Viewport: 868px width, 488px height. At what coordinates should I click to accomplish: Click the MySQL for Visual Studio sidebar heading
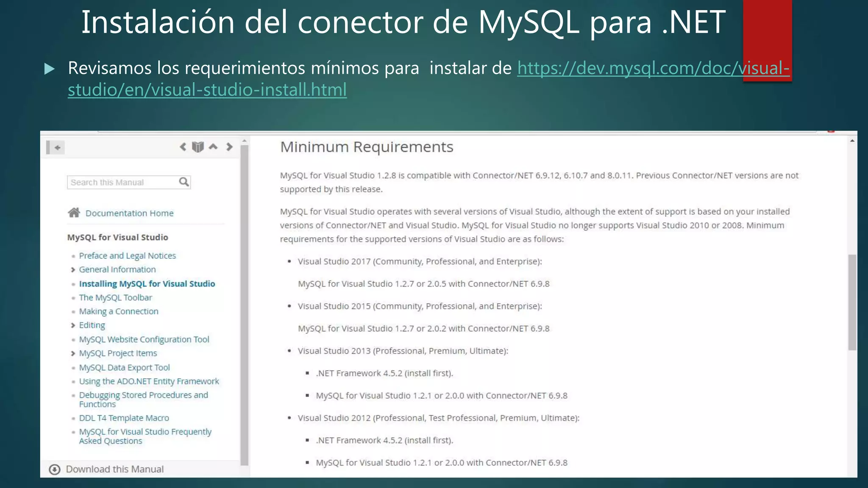coord(117,237)
